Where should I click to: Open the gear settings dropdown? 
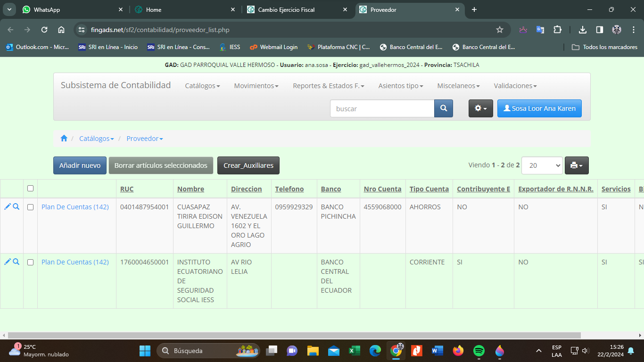[x=480, y=108]
